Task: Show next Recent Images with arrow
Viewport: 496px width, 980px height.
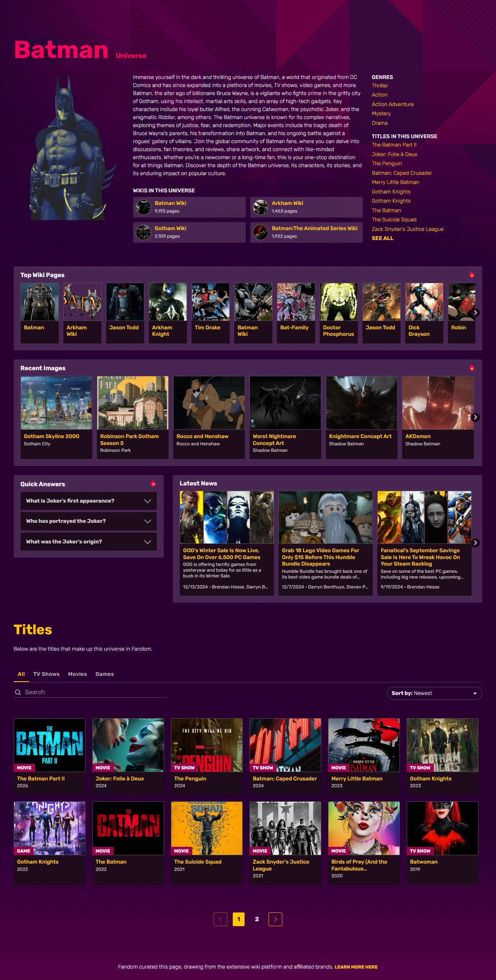Action: tap(475, 417)
